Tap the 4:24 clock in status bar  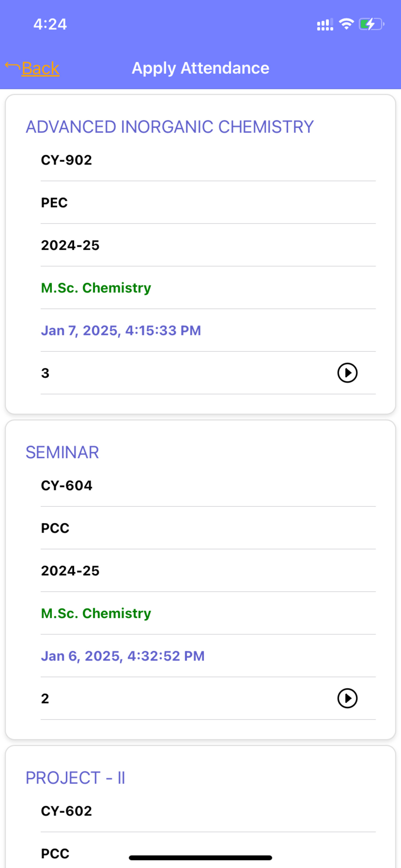point(50,24)
